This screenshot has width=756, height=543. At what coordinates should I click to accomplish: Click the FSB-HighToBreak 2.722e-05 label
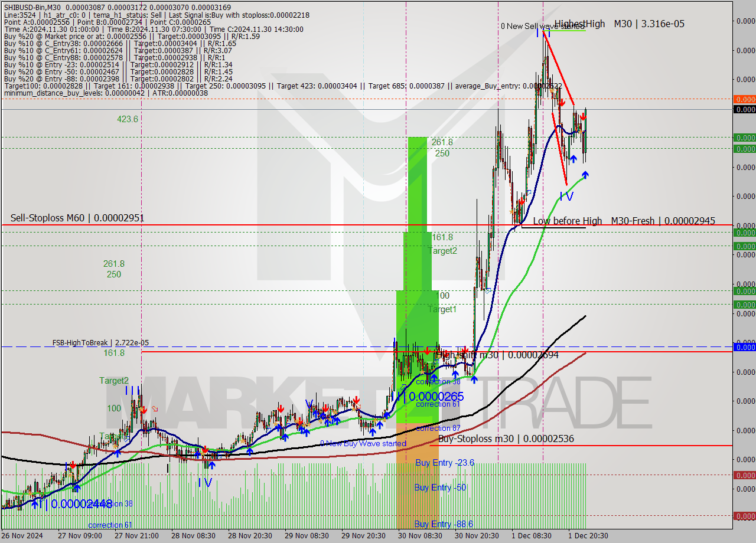tap(100, 343)
